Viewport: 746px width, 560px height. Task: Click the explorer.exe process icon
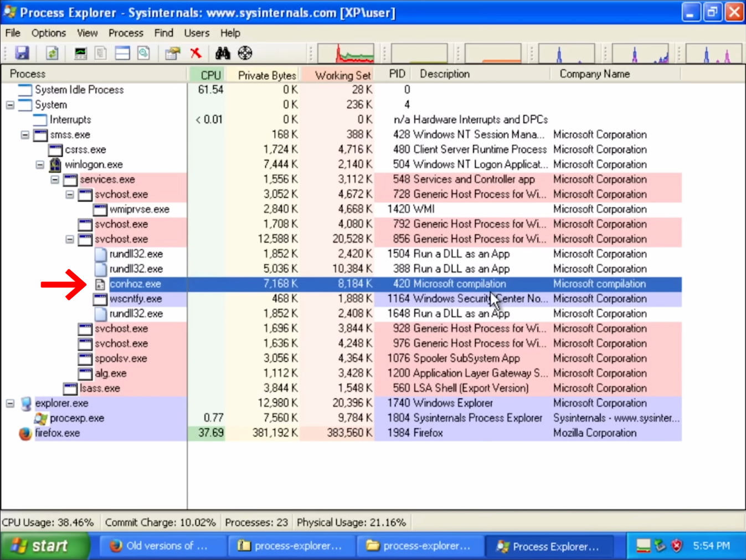(x=25, y=403)
